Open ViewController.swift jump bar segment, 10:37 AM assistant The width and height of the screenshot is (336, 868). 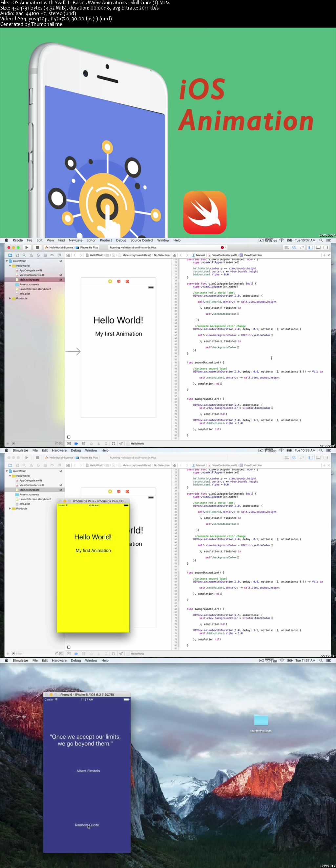(x=222, y=255)
